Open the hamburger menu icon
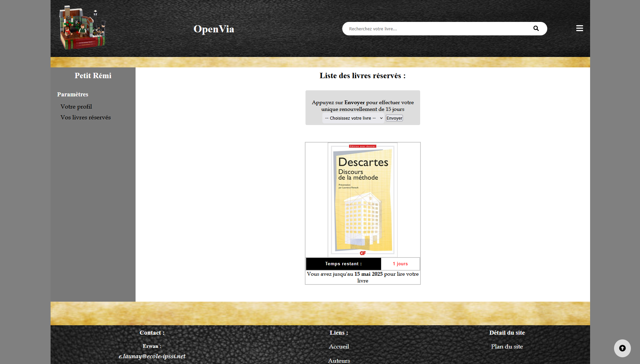This screenshot has height=364, width=640. click(579, 28)
